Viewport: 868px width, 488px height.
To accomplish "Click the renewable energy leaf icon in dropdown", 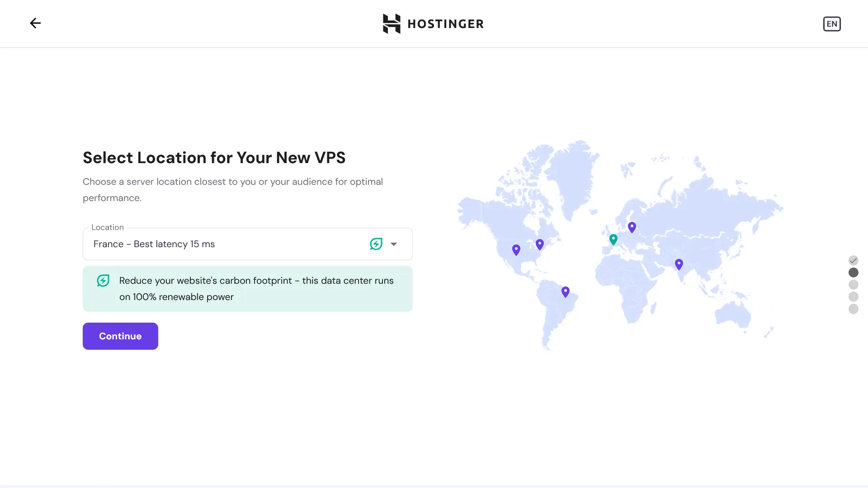I will pos(376,244).
